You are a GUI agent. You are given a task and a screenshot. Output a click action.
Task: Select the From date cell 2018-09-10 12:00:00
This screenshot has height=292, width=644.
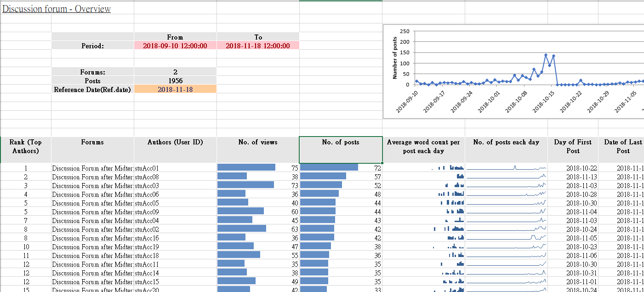(x=175, y=46)
